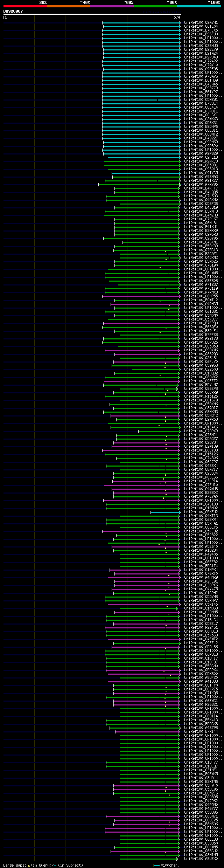The height and width of the screenshot is (868, 224).
Task: Select hit label UniRef100_A8E608
Action: click(x=201, y=281)
